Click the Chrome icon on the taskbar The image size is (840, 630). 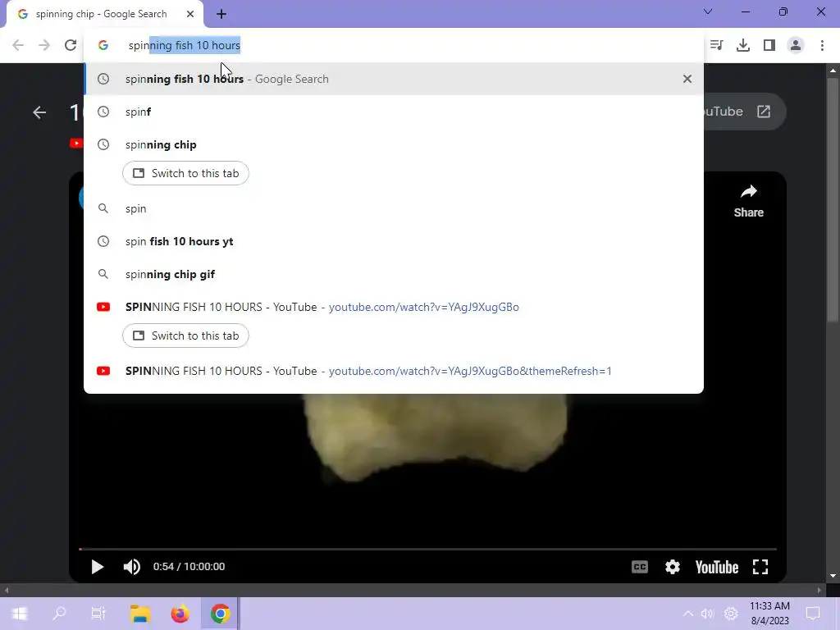[220, 614]
